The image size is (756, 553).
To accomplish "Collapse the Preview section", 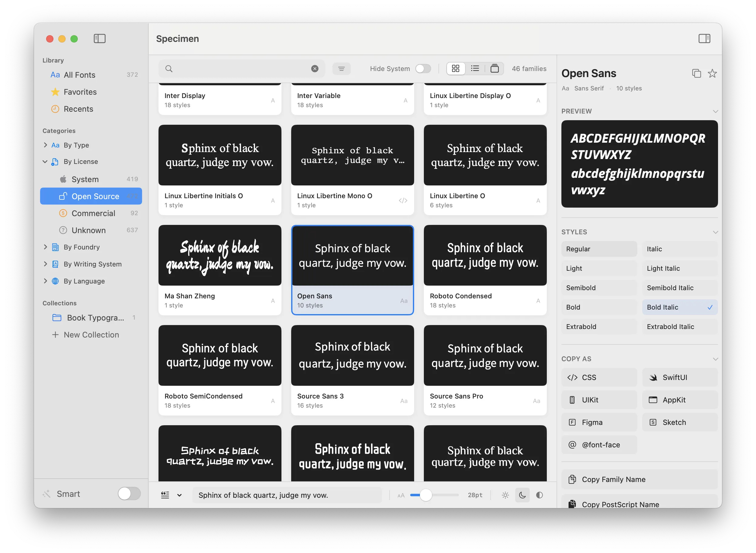I will 716,111.
